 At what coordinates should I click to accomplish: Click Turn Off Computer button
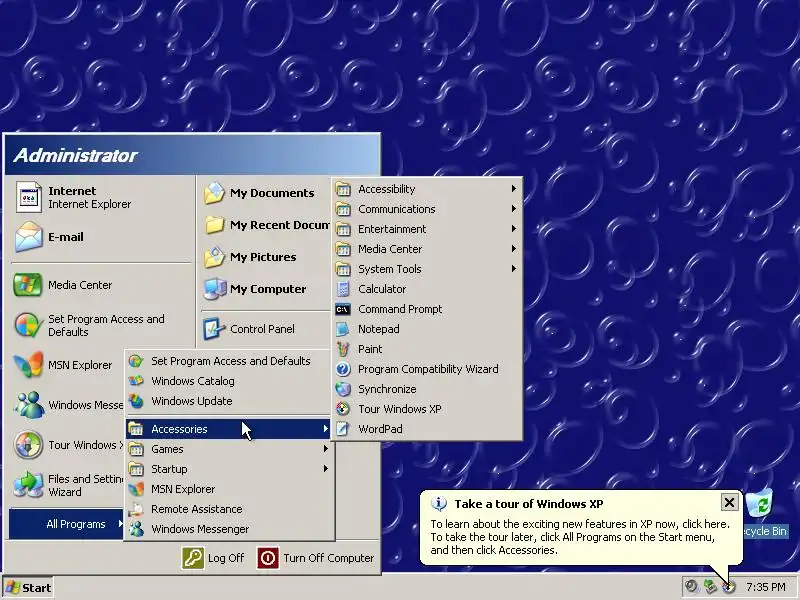(x=316, y=558)
